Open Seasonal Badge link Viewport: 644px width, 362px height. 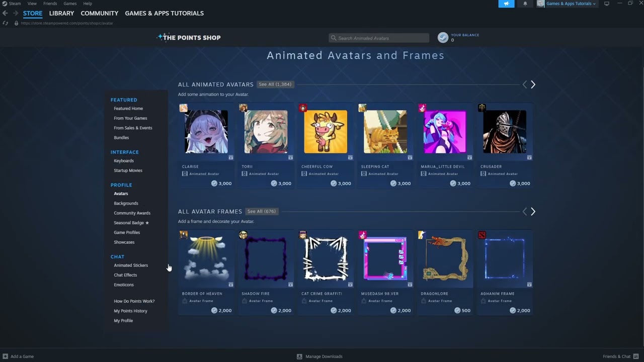click(x=131, y=223)
